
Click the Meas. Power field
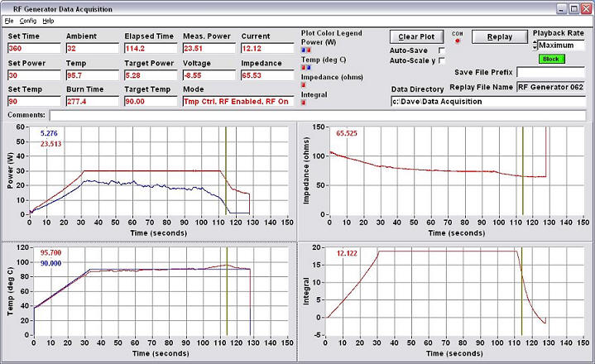(x=209, y=48)
